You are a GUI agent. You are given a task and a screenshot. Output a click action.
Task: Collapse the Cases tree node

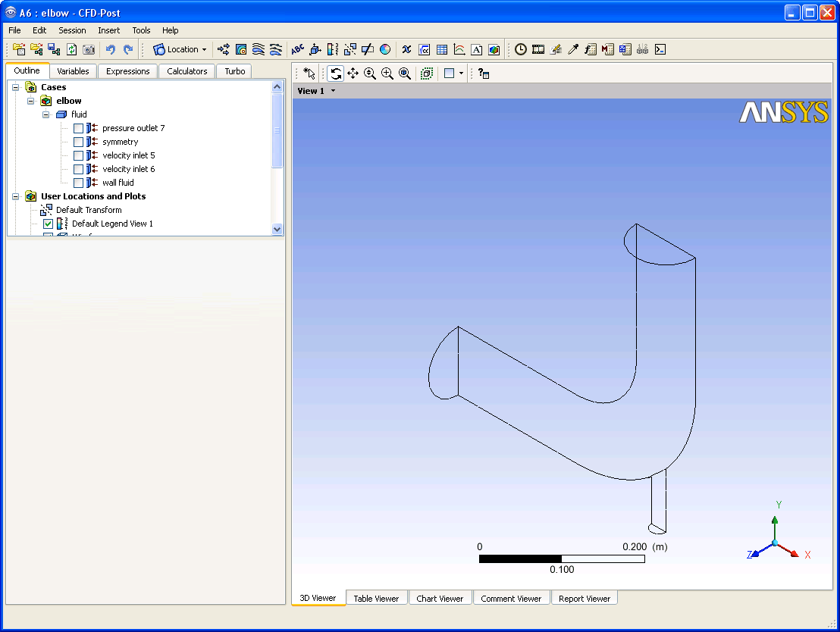tap(15, 87)
